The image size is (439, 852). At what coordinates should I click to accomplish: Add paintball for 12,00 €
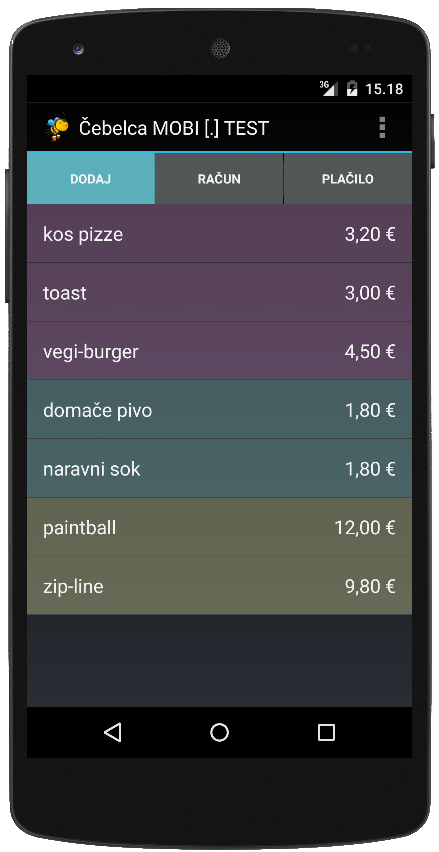click(220, 527)
